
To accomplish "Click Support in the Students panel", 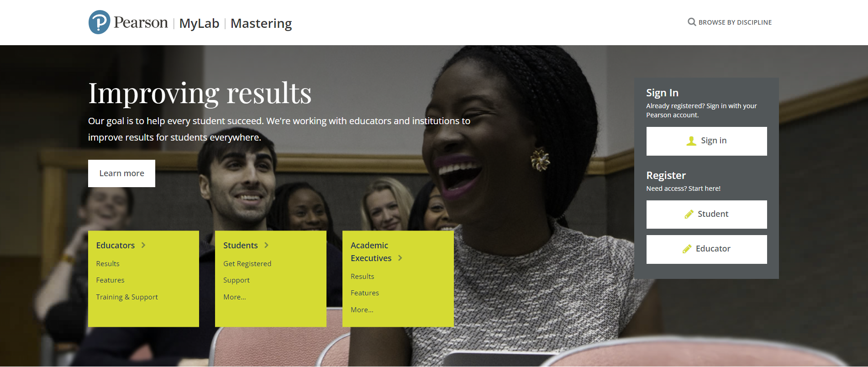I will (236, 280).
